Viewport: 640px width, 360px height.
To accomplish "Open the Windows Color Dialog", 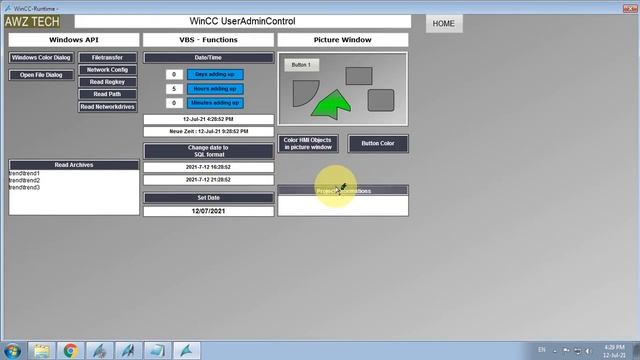I will pos(41,58).
